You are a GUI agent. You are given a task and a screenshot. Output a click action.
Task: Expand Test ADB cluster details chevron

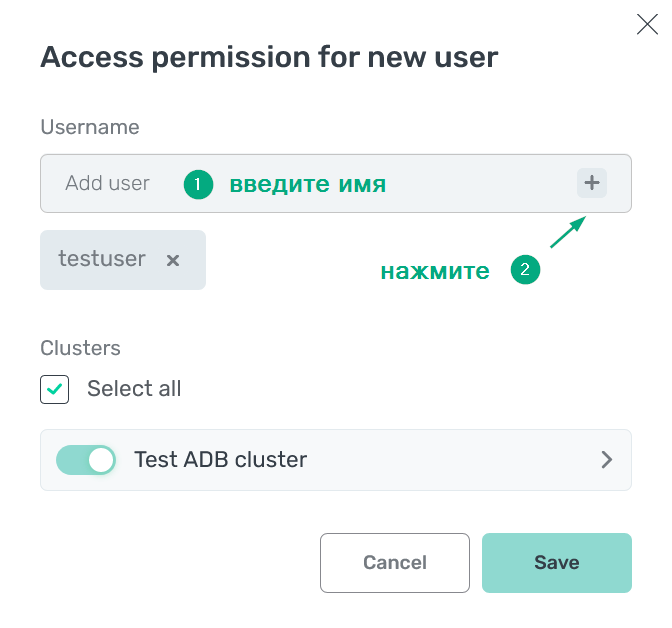click(x=606, y=460)
